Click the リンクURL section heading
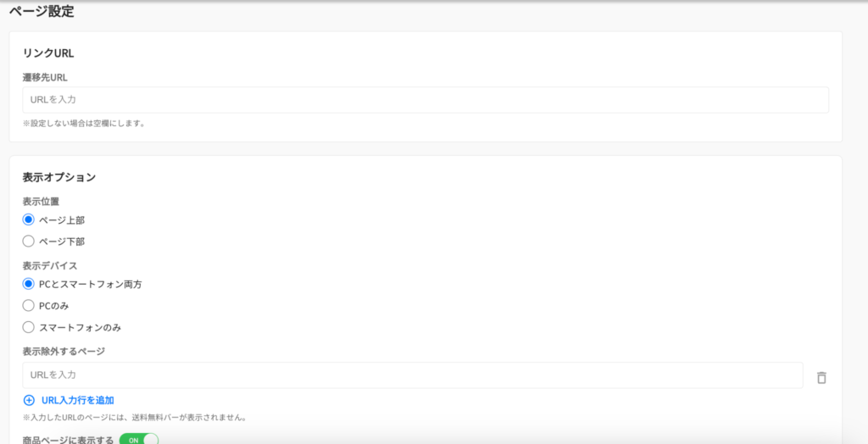The height and width of the screenshot is (444, 868). tap(48, 53)
